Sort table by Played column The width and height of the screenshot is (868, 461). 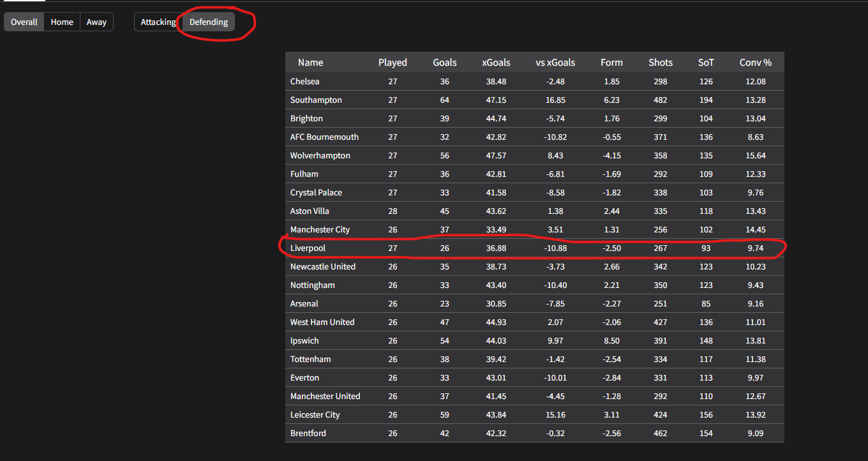coord(393,63)
